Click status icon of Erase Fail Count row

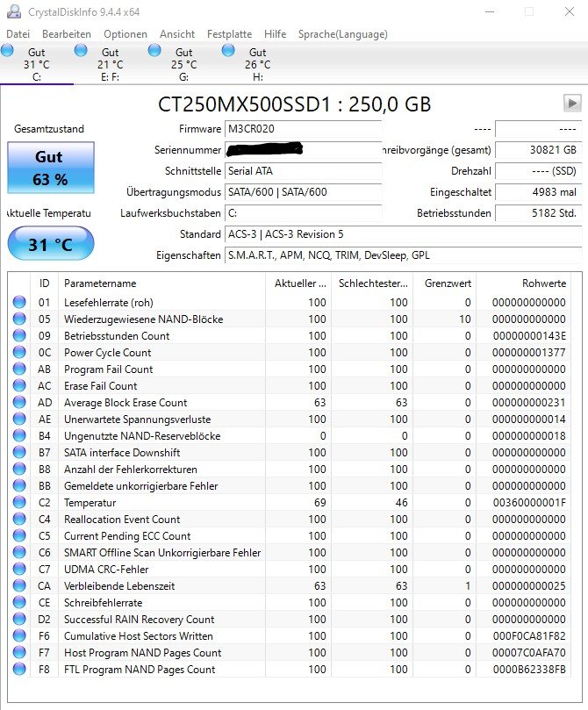[x=19, y=385]
